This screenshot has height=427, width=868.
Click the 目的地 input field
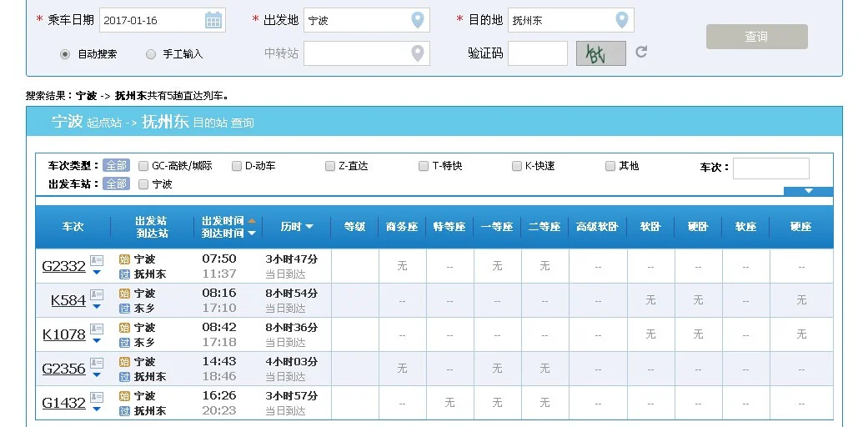571,21
